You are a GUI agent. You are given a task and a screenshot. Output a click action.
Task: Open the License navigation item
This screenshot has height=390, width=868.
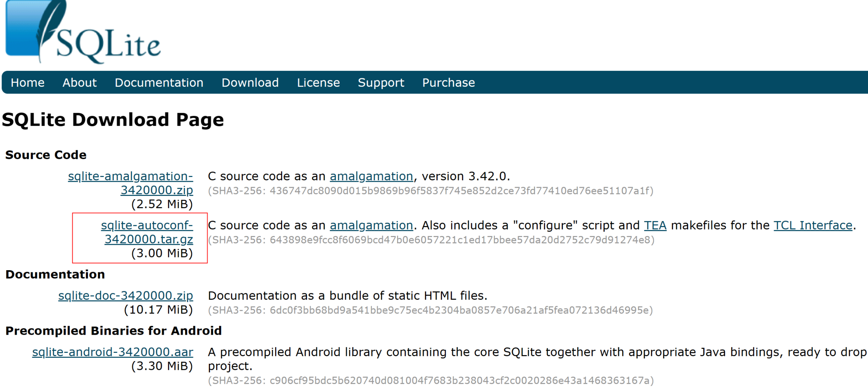coord(318,82)
